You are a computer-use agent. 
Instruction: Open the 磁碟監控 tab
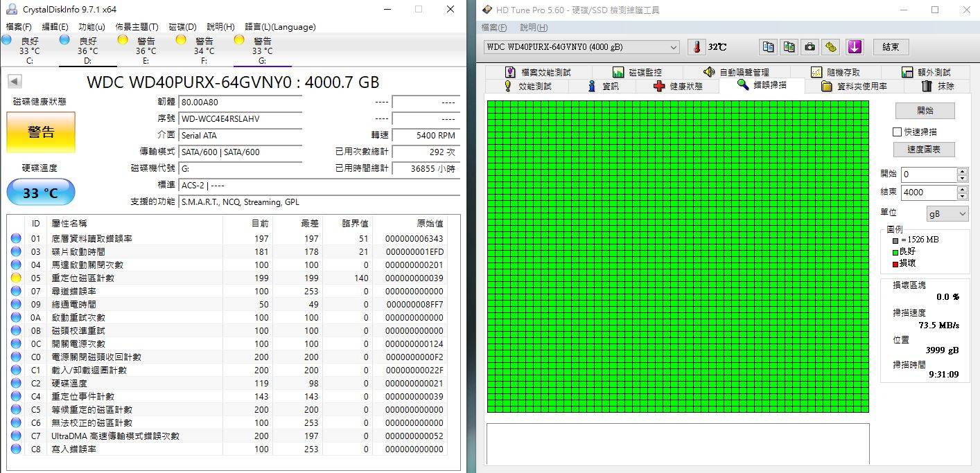637,72
